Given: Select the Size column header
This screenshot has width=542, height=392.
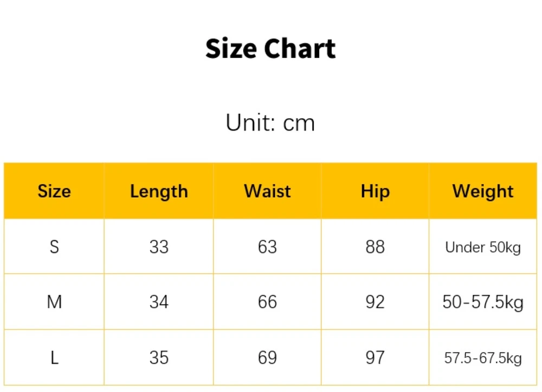Looking at the screenshot, I should point(54,191).
